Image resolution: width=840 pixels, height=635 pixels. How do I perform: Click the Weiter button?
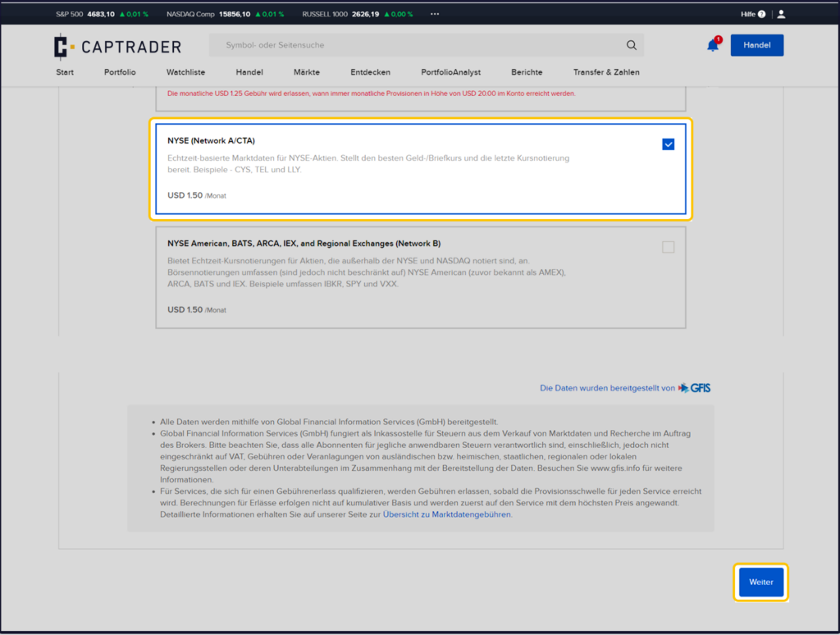click(x=760, y=582)
